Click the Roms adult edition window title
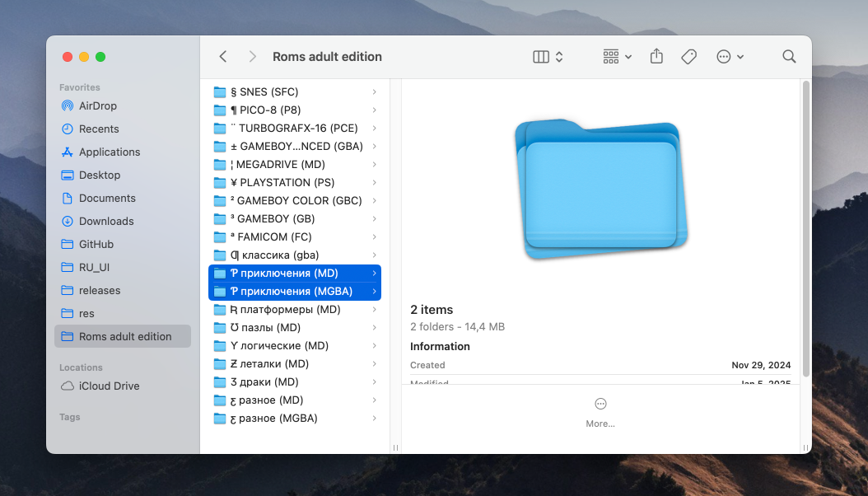Screen dimensions: 868x496 [327, 57]
